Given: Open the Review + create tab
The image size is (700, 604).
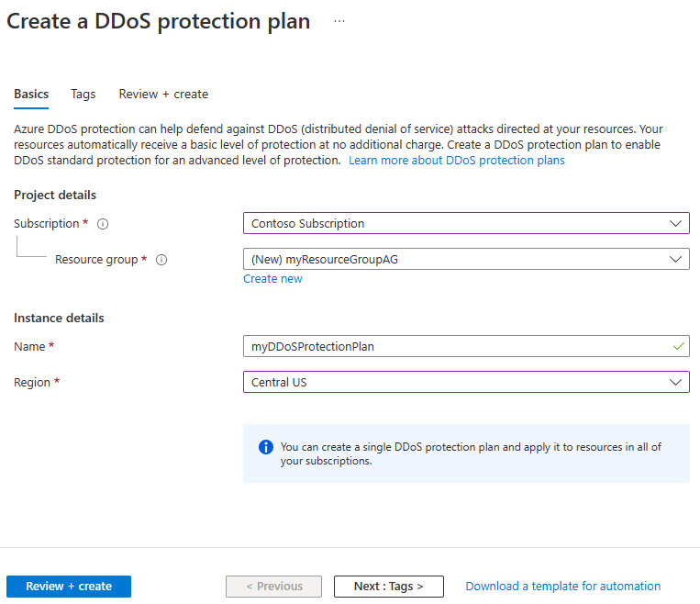Looking at the screenshot, I should [x=163, y=94].
